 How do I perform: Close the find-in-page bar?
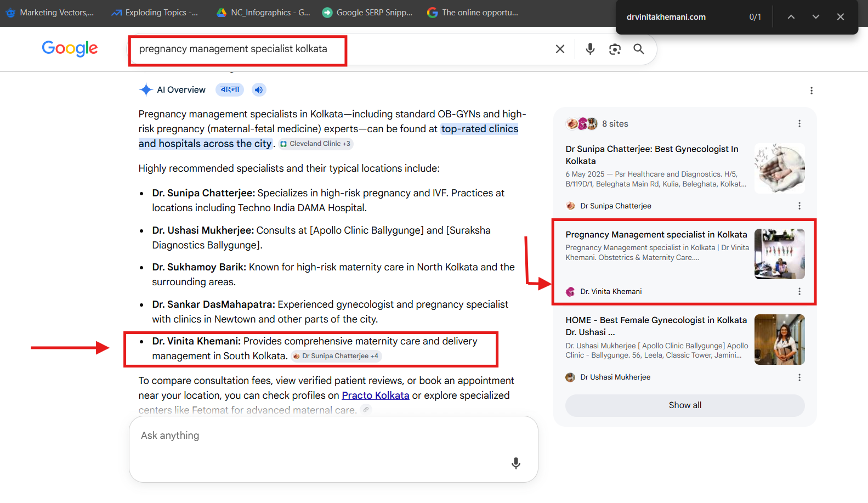coord(841,17)
